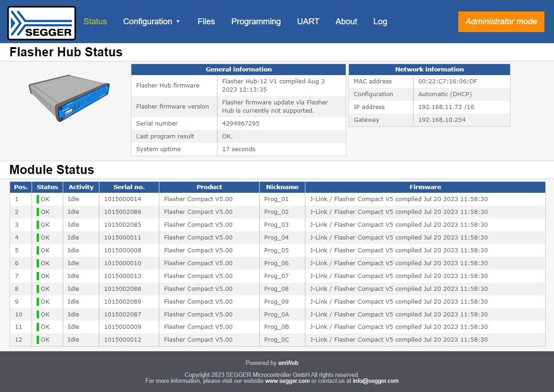Select MAC address value 00:22:C7:16:06:DF
The image size is (554, 392).
coord(448,82)
